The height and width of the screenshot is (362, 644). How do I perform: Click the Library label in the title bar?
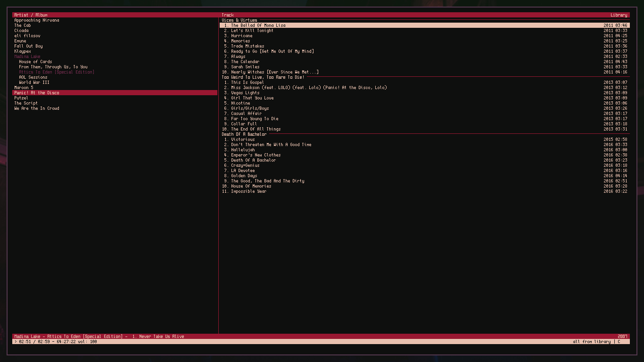coord(619,15)
